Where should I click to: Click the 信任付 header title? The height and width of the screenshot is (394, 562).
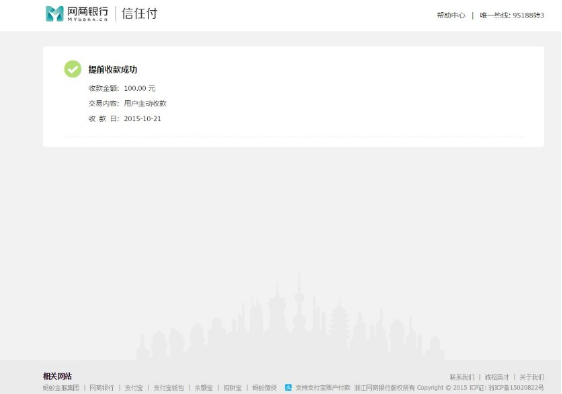point(140,14)
